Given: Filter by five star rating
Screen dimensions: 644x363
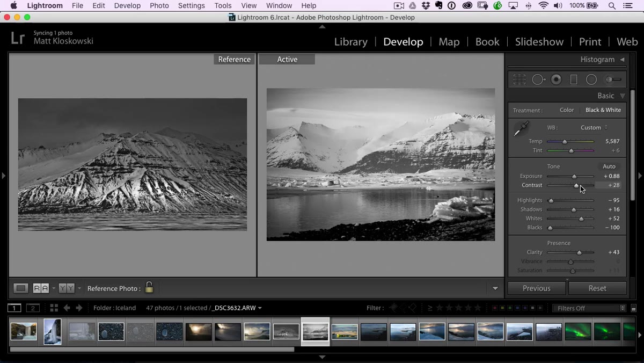Looking at the screenshot, I should [x=478, y=308].
